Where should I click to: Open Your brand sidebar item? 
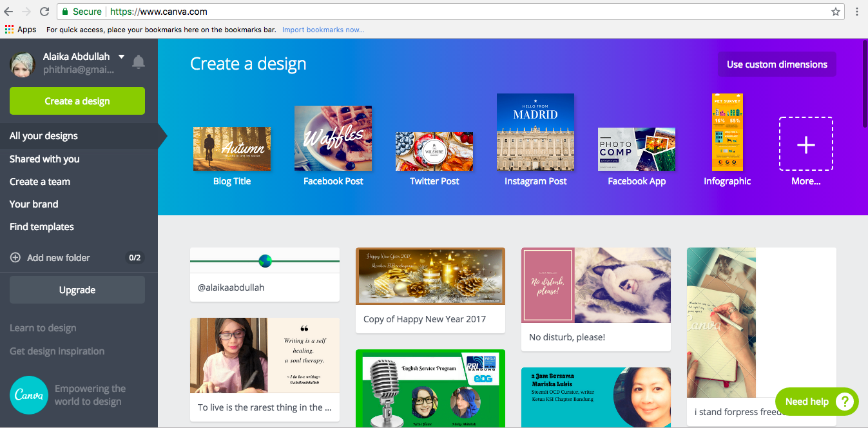pos(34,204)
